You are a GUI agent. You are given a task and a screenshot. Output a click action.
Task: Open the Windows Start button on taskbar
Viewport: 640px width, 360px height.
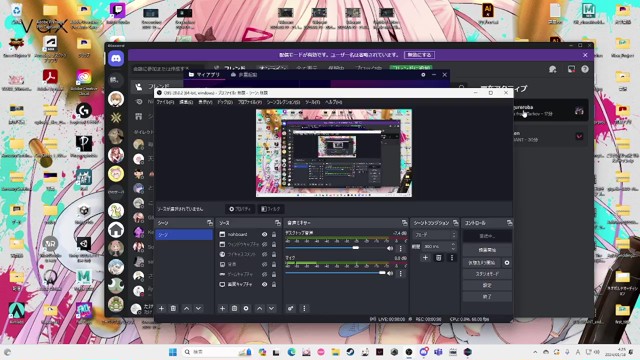pyautogui.click(x=173, y=352)
